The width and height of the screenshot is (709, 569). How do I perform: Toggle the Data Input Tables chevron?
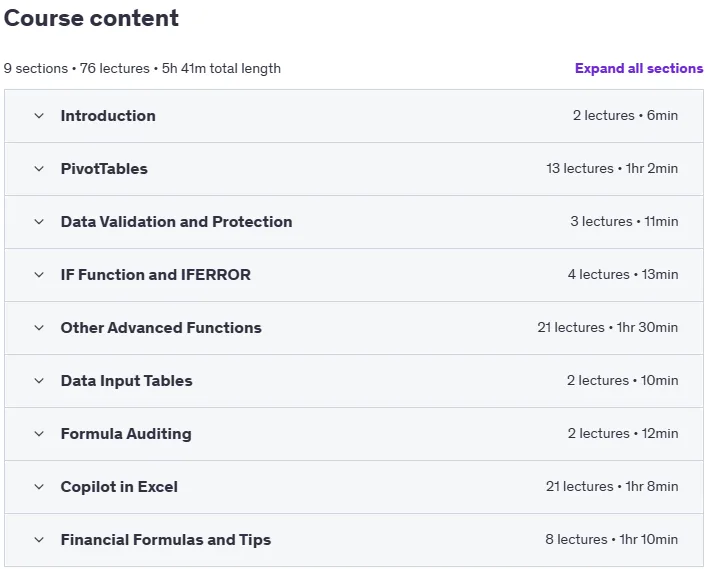[x=39, y=381]
